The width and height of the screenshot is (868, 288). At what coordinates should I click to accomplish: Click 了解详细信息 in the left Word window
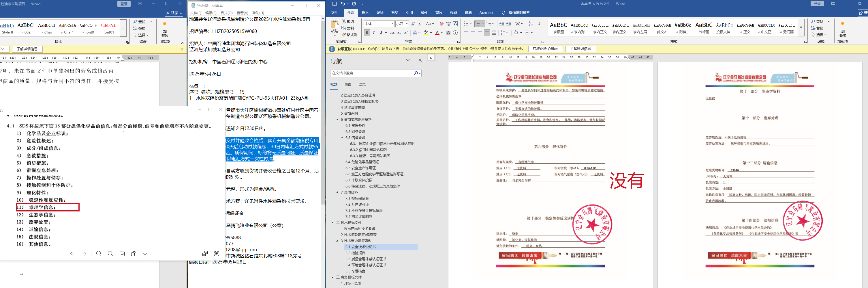coord(27,49)
